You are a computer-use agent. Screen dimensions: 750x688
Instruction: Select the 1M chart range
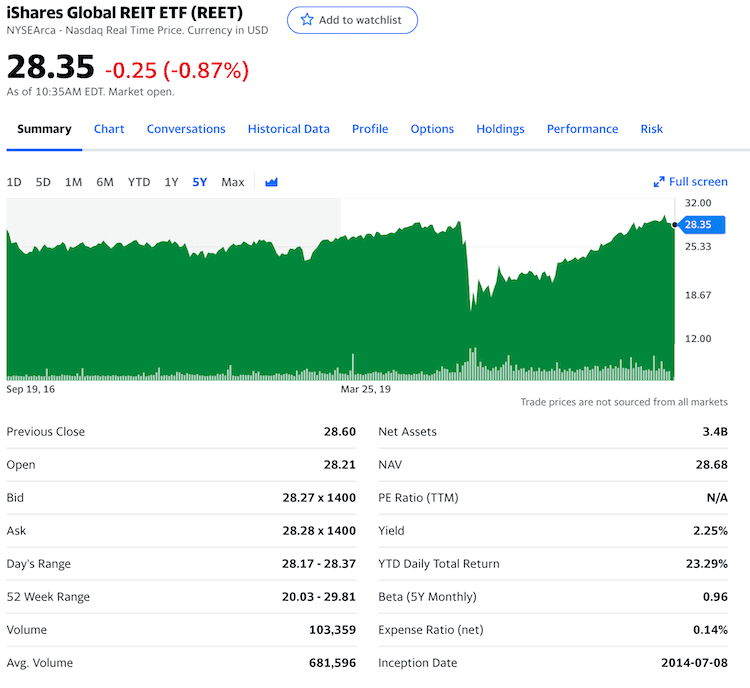(73, 182)
